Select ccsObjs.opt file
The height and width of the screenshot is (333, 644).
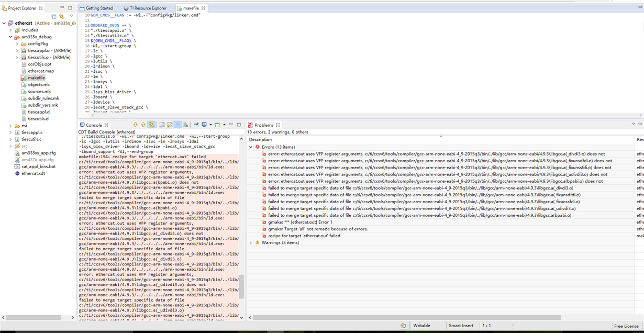point(39,64)
